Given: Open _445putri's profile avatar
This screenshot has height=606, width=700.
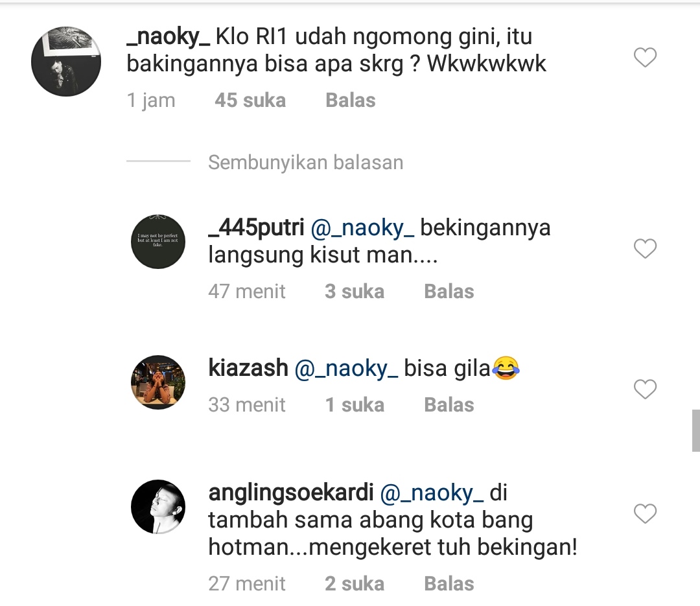Looking at the screenshot, I should [x=158, y=242].
